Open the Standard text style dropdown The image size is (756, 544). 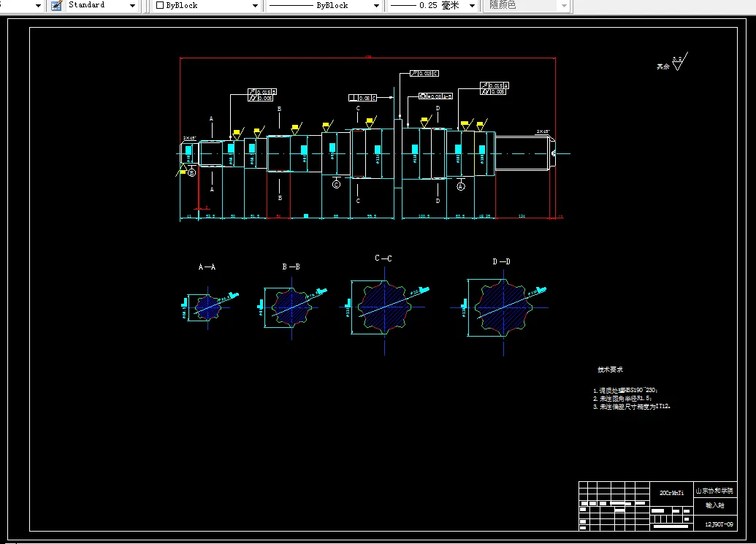pos(132,5)
